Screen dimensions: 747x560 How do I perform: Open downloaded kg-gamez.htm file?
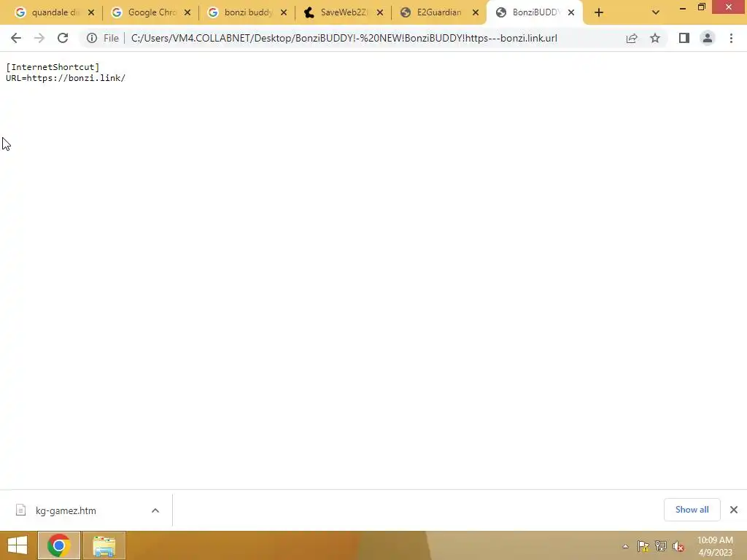tap(66, 510)
